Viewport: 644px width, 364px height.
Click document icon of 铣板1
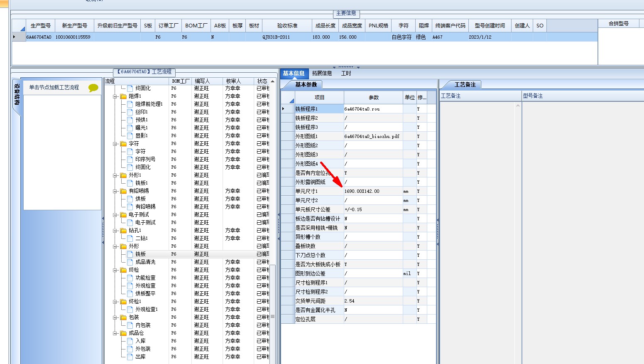point(130,183)
